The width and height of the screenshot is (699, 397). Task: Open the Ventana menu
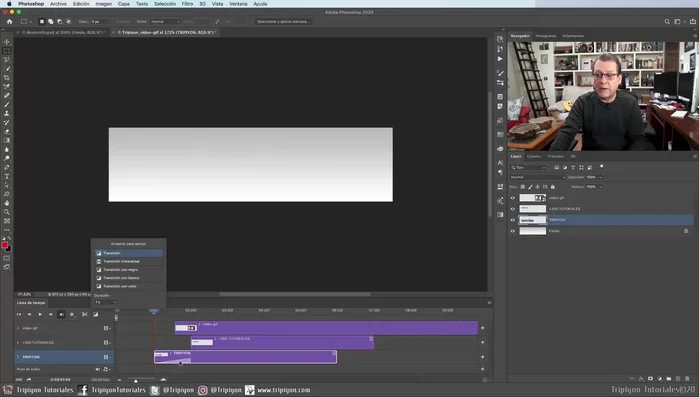coord(238,4)
